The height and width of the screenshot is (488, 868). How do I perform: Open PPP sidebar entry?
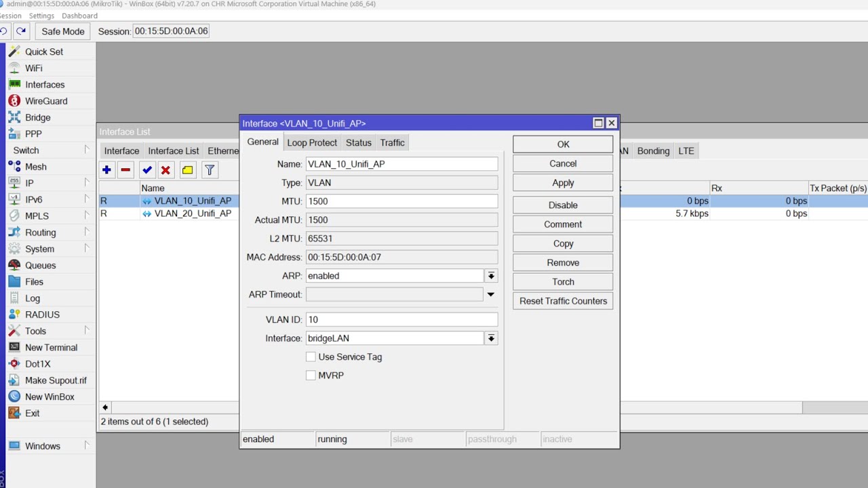coord(33,134)
